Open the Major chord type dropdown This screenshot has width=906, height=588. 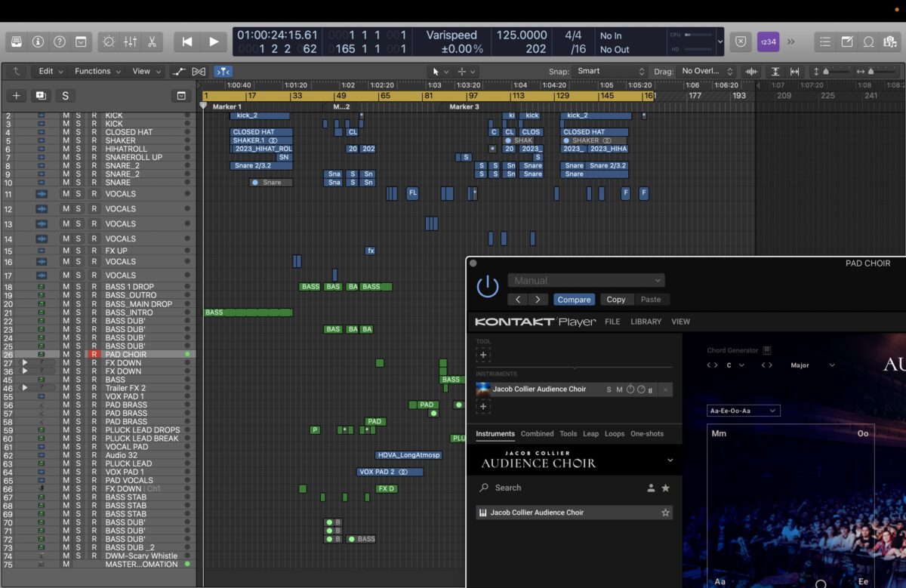click(812, 365)
